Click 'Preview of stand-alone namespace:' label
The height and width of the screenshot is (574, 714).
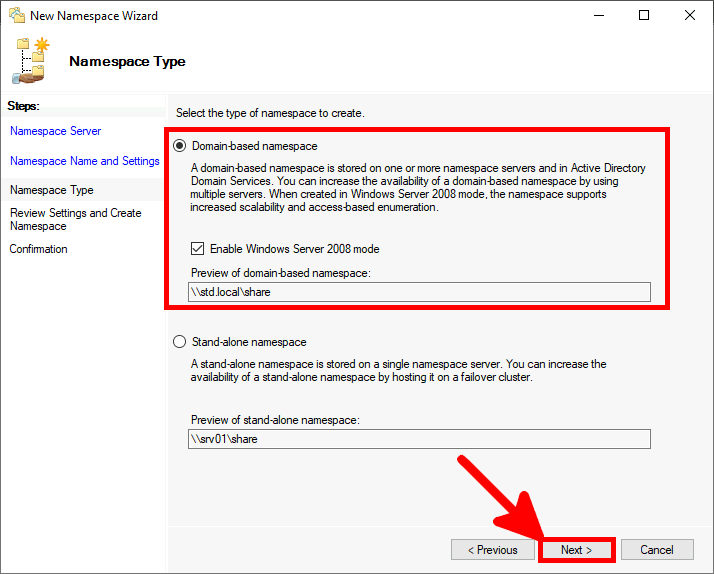pos(275,420)
